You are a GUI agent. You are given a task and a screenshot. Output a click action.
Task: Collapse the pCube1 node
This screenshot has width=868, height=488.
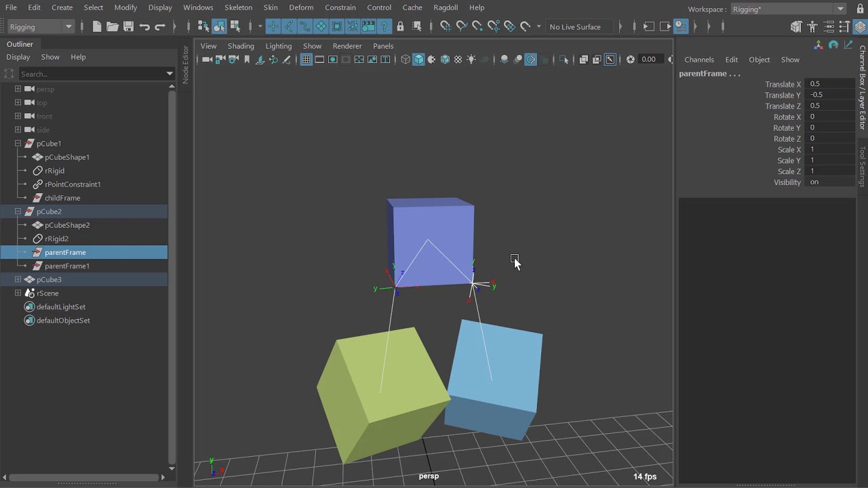(x=18, y=144)
